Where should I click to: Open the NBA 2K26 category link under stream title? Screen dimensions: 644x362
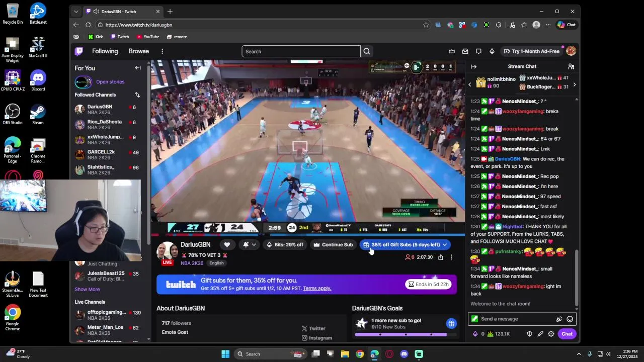coord(192,263)
